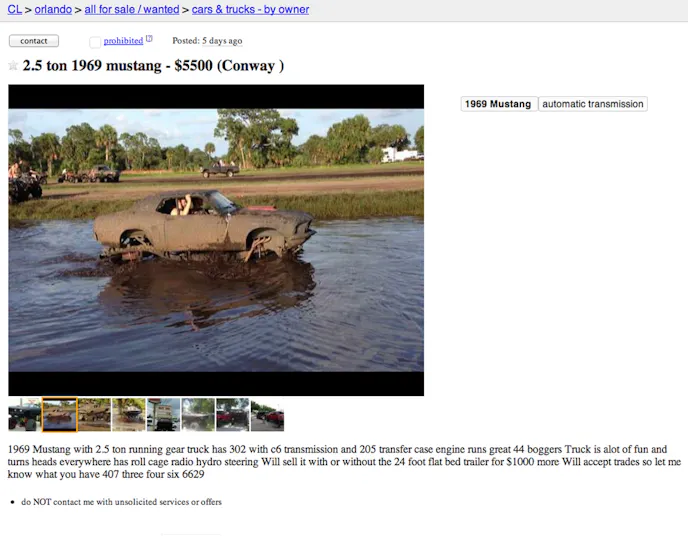
Task: Click the contact button
Action: pyautogui.click(x=34, y=41)
